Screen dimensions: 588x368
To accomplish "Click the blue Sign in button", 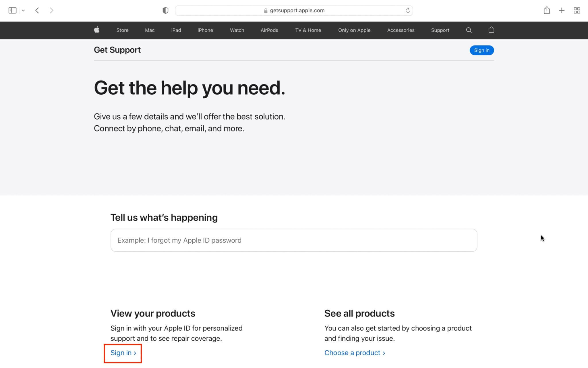I will pos(481,50).
